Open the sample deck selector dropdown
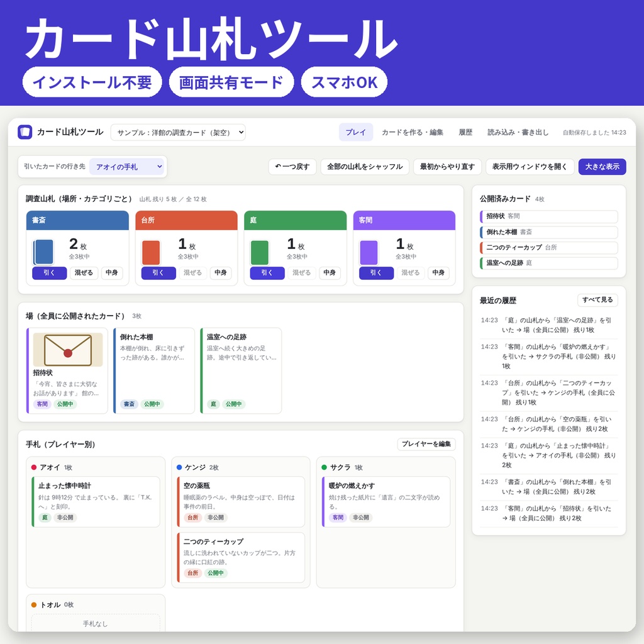The height and width of the screenshot is (644, 644). pos(178,132)
